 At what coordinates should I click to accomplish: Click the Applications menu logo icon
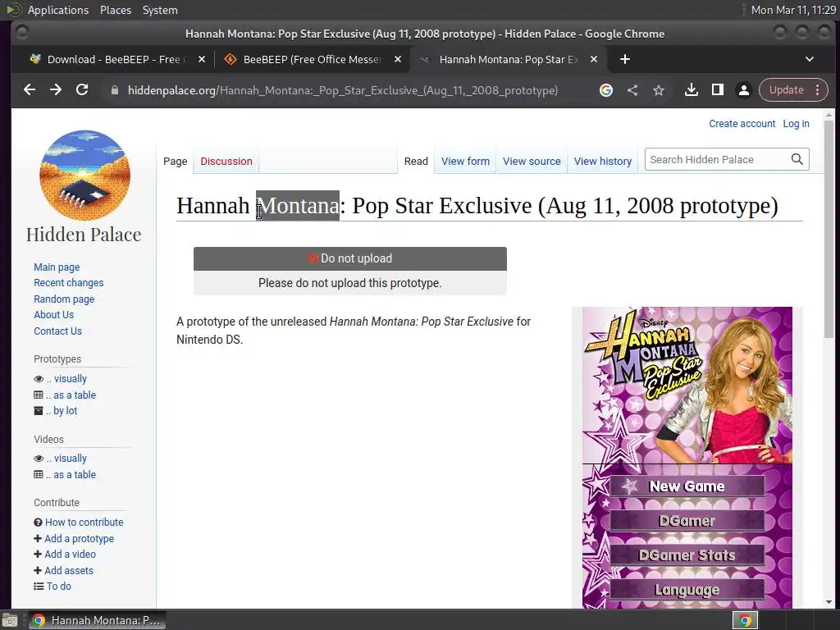click(14, 10)
